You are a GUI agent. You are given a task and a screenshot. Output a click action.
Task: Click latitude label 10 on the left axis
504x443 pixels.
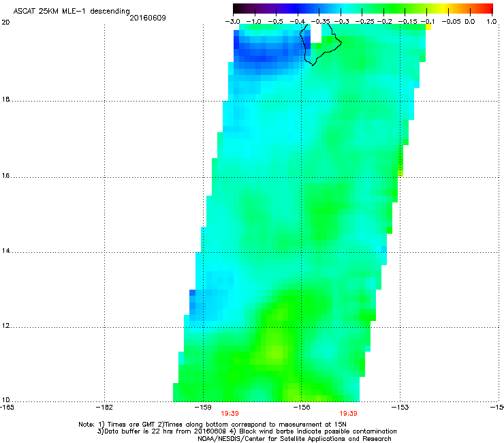[x=5, y=399]
